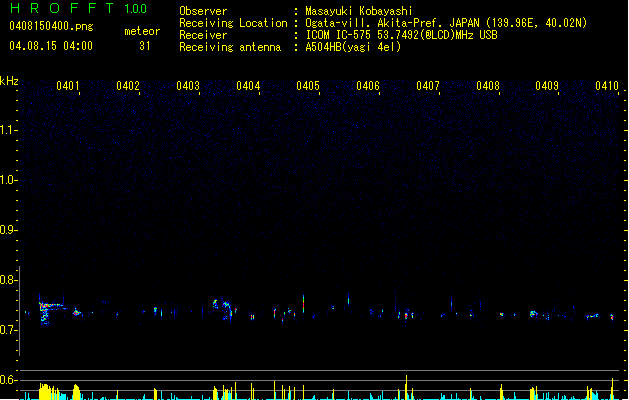Click the kHz axis unit label

click(9, 81)
